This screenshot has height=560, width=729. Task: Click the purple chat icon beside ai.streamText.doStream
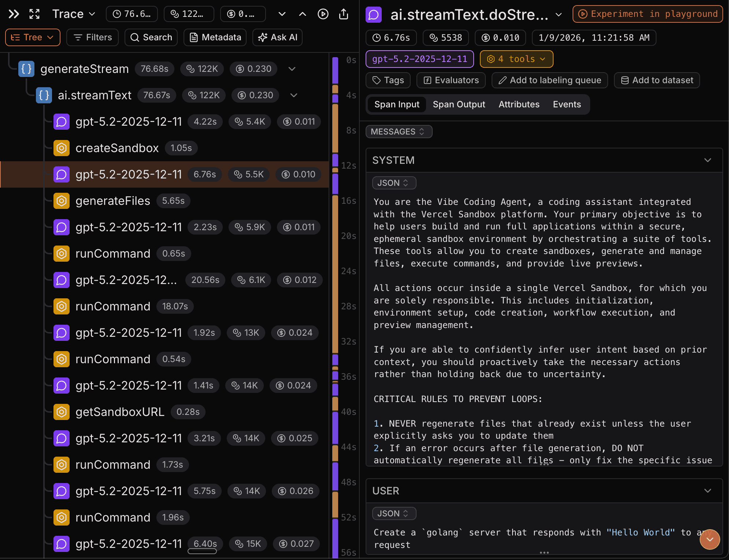click(x=373, y=15)
